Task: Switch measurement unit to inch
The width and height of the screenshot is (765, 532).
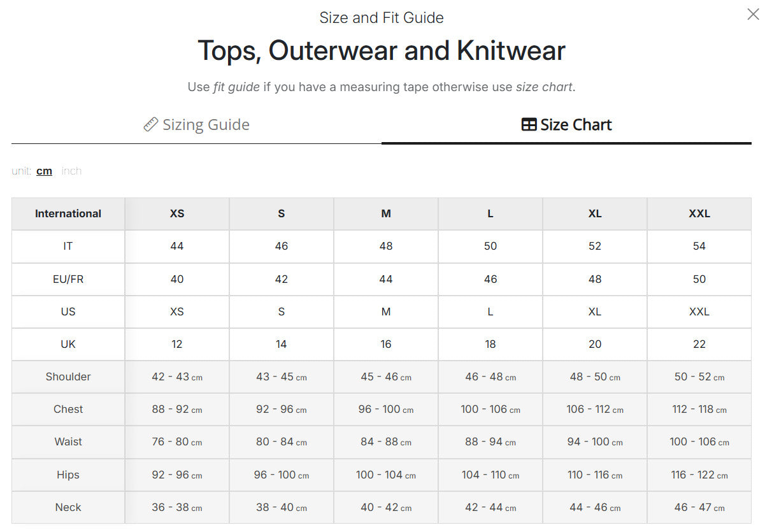Action: (x=71, y=171)
